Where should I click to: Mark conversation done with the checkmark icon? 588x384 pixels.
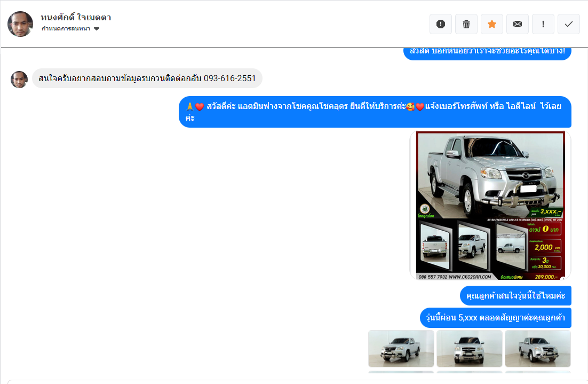(x=569, y=24)
